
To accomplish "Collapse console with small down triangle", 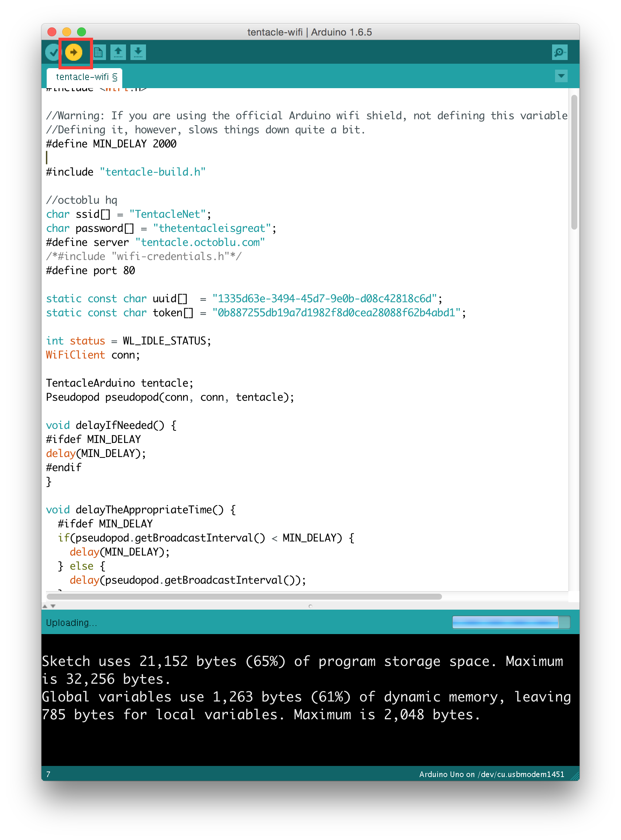I will tap(53, 606).
